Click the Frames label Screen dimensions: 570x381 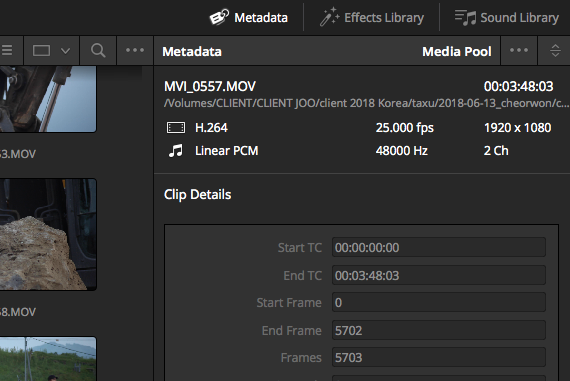(301, 358)
